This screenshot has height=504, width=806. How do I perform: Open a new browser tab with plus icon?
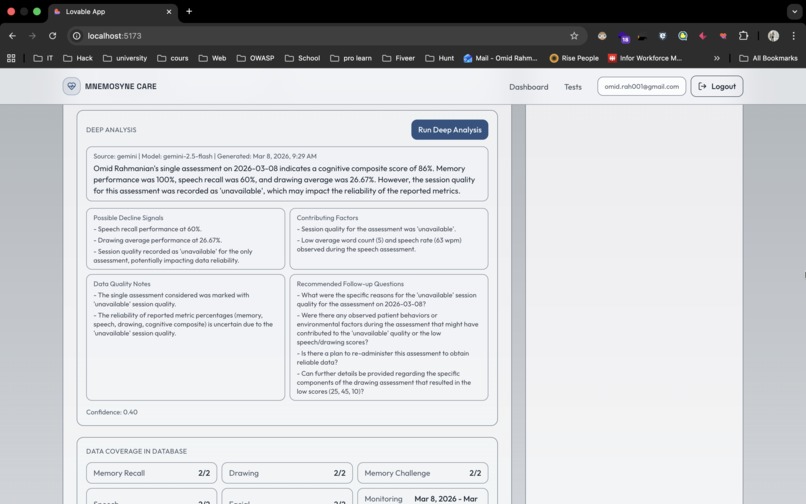[189, 11]
